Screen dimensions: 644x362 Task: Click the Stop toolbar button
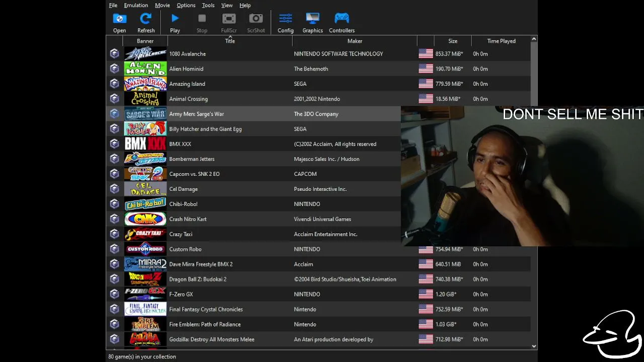point(202,23)
